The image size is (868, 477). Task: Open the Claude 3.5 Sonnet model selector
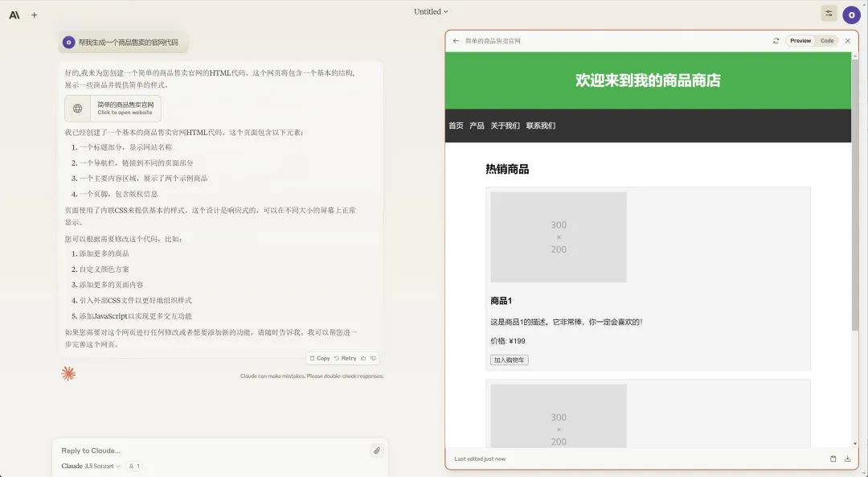coord(91,466)
